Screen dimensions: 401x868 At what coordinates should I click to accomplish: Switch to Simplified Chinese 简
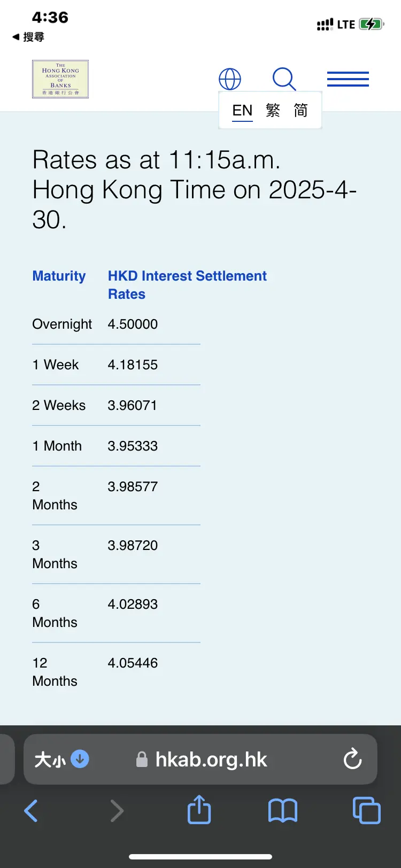(x=301, y=111)
